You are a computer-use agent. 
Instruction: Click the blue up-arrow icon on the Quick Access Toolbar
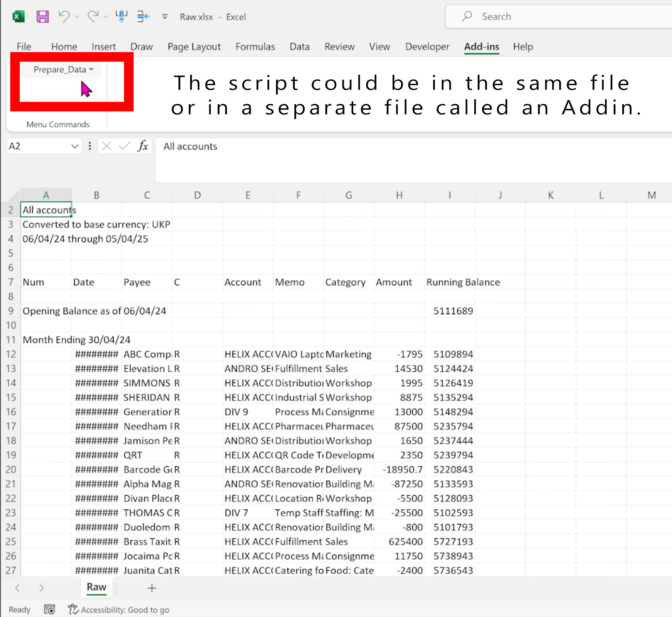[122, 16]
